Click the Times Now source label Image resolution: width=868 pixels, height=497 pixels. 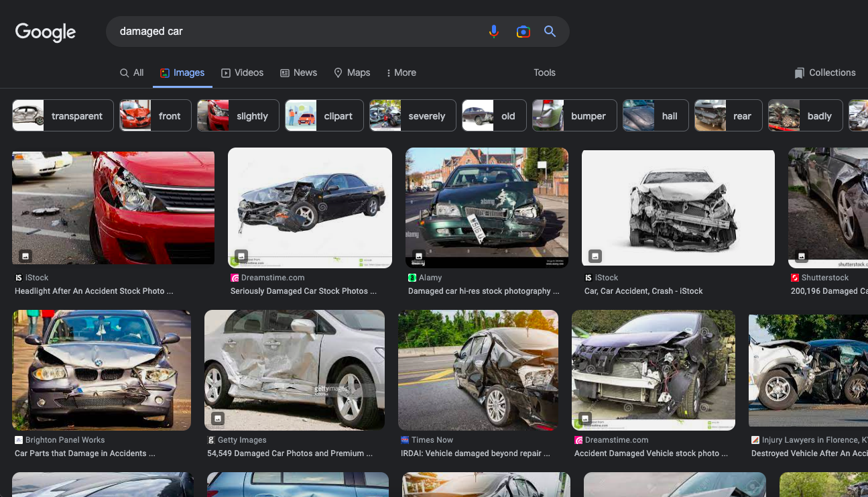[432, 440]
